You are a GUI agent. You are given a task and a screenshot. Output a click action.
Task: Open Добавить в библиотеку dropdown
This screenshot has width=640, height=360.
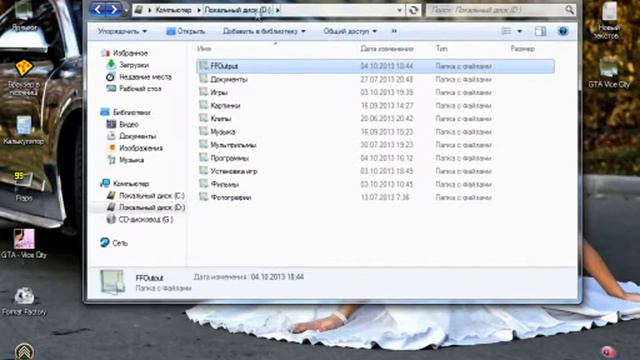tap(264, 31)
